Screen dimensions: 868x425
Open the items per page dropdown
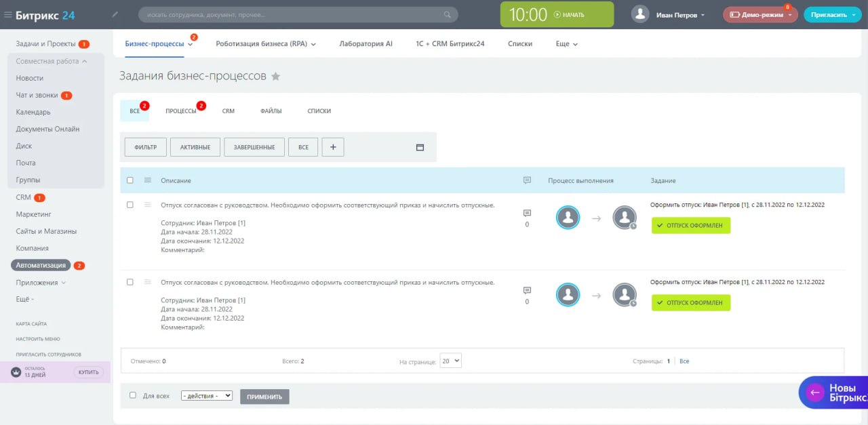point(451,361)
